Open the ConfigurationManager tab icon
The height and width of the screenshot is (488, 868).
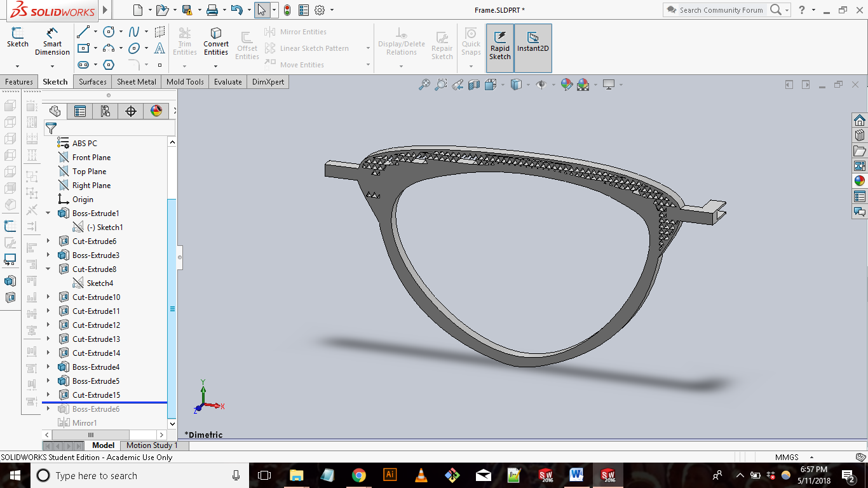pos(105,111)
